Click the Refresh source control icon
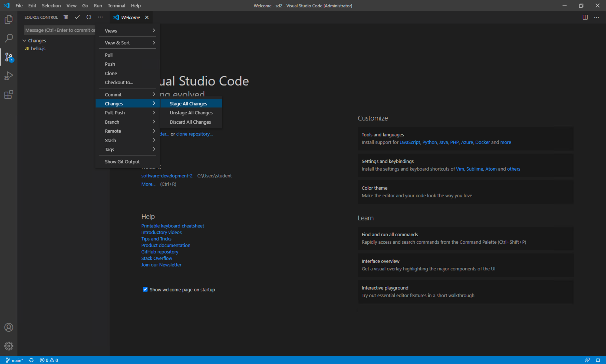Image resolution: width=606 pixels, height=364 pixels. (x=89, y=17)
